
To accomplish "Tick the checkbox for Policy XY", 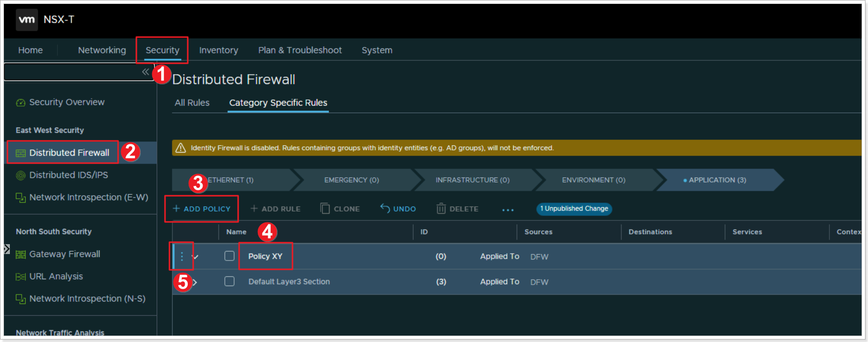I will click(x=229, y=256).
